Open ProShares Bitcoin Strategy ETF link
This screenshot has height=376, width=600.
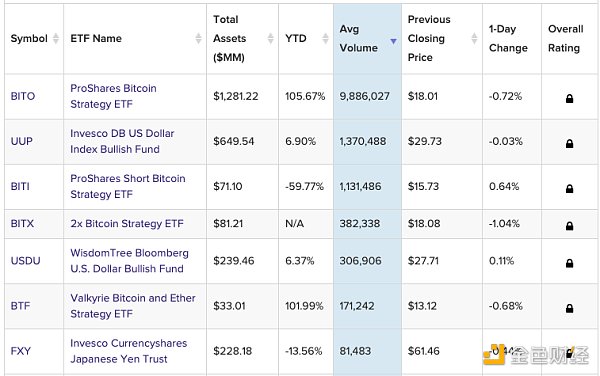click(x=113, y=96)
